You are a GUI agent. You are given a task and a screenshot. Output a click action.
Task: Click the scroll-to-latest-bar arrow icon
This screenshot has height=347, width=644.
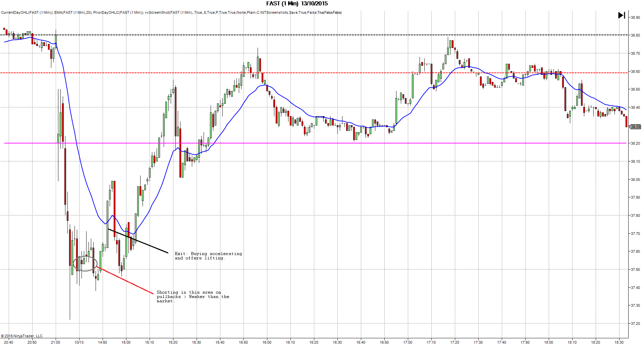click(622, 15)
